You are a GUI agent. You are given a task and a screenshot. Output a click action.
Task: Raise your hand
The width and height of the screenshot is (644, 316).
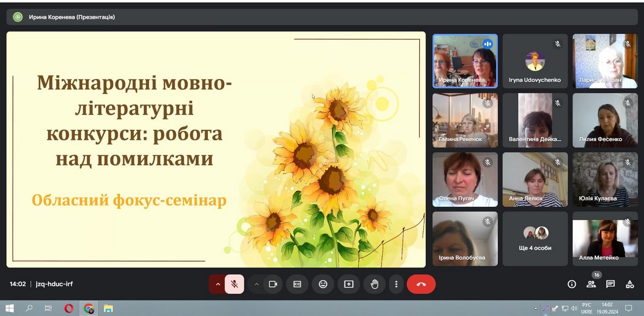click(374, 284)
